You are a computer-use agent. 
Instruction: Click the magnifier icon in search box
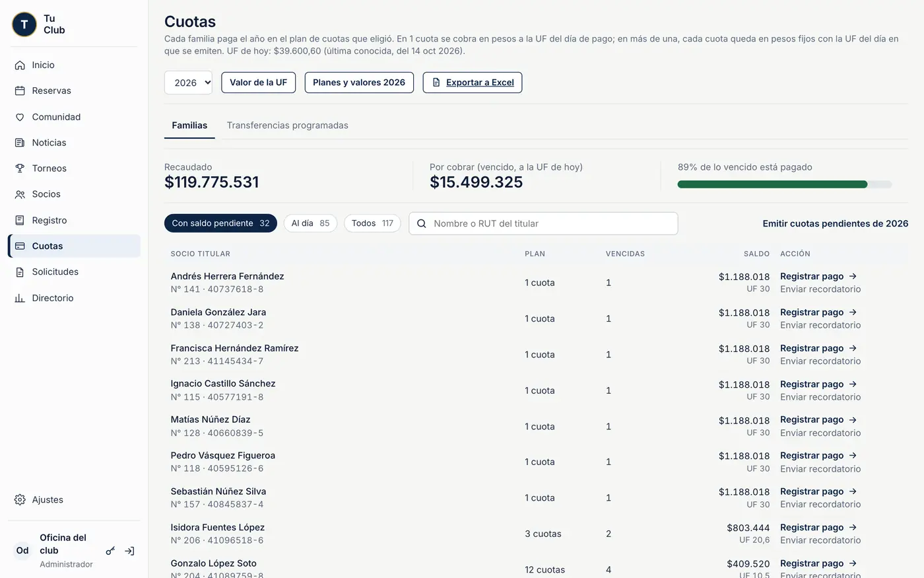tap(422, 223)
